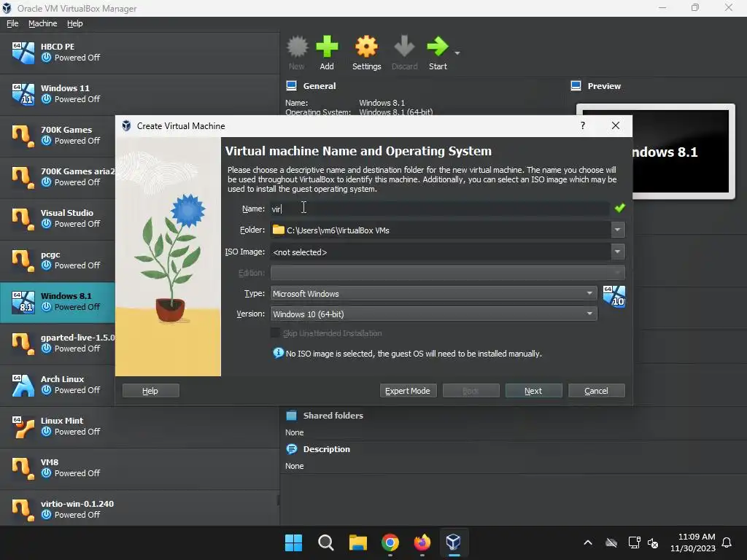Click the Windows 11 machine icon
The width and height of the screenshot is (747, 560).
pyautogui.click(x=23, y=94)
